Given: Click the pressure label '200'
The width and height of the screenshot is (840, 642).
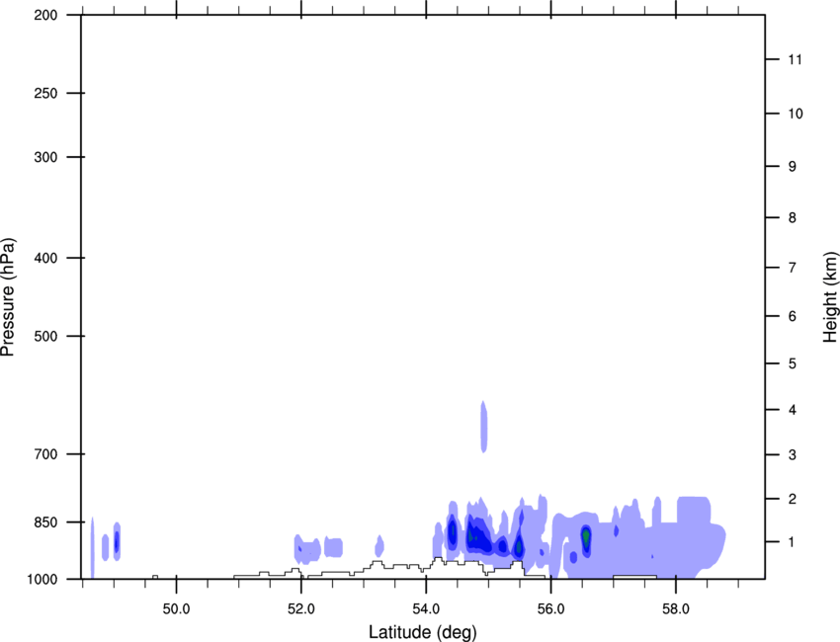Looking at the screenshot, I should [46, 15].
